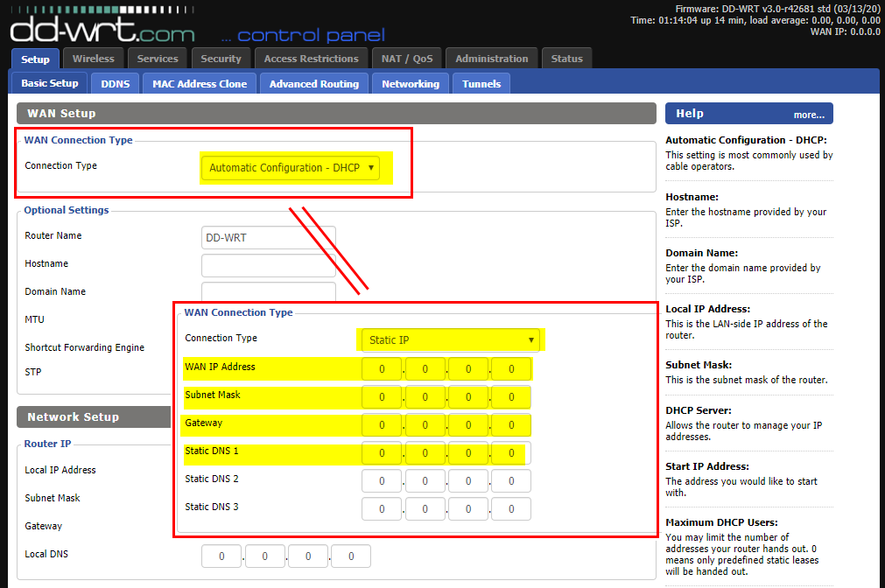
Task: Click the Optional Settings legend
Action: point(66,210)
